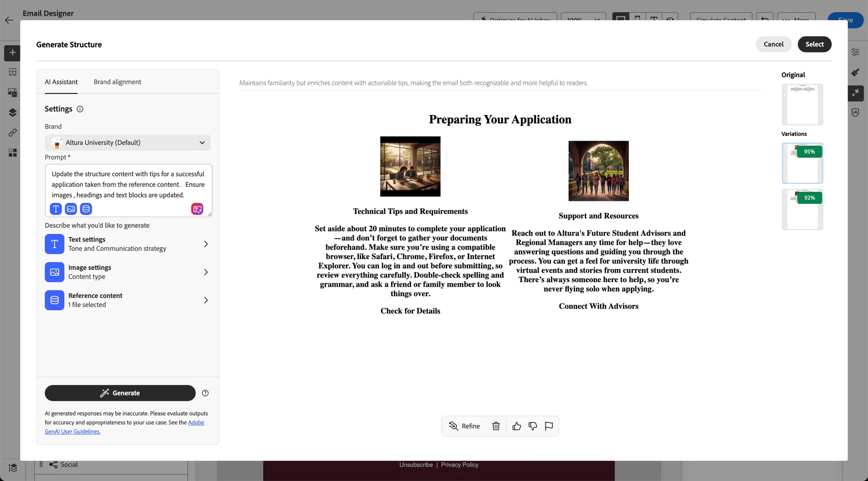Screen dimensions: 868x481
Task: Delete the variation with the trash icon
Action: [x=496, y=426]
